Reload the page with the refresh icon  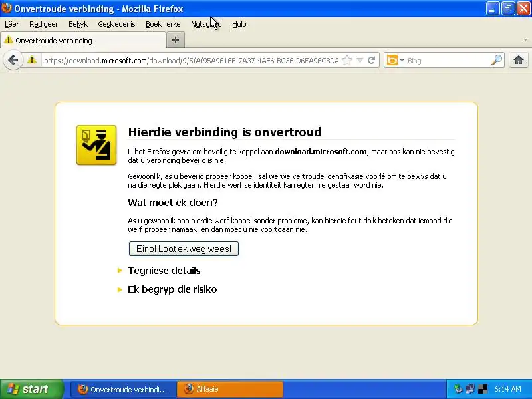pyautogui.click(x=372, y=61)
